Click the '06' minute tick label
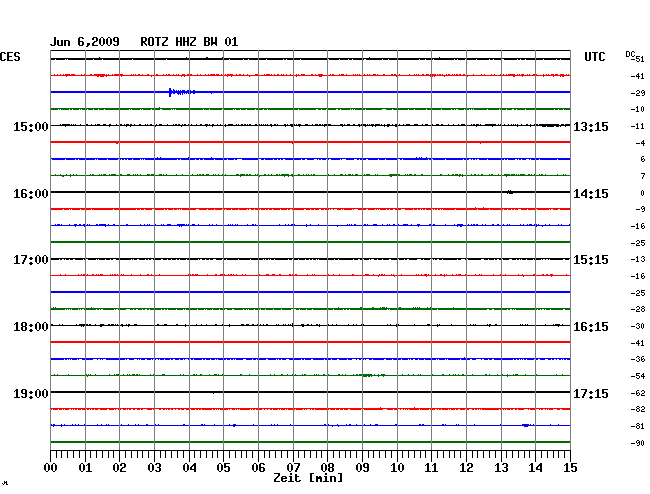 pyautogui.click(x=258, y=468)
